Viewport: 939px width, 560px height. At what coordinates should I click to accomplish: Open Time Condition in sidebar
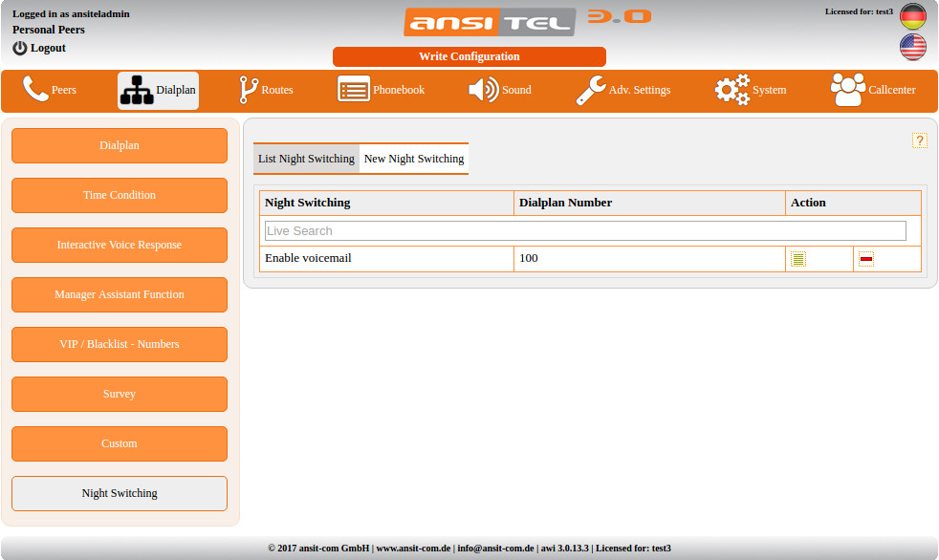click(120, 195)
